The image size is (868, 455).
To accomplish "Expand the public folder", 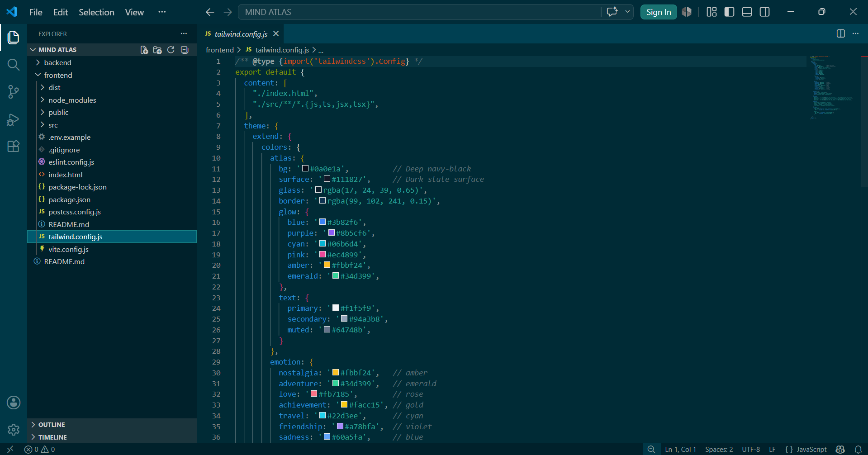I will point(112,112).
